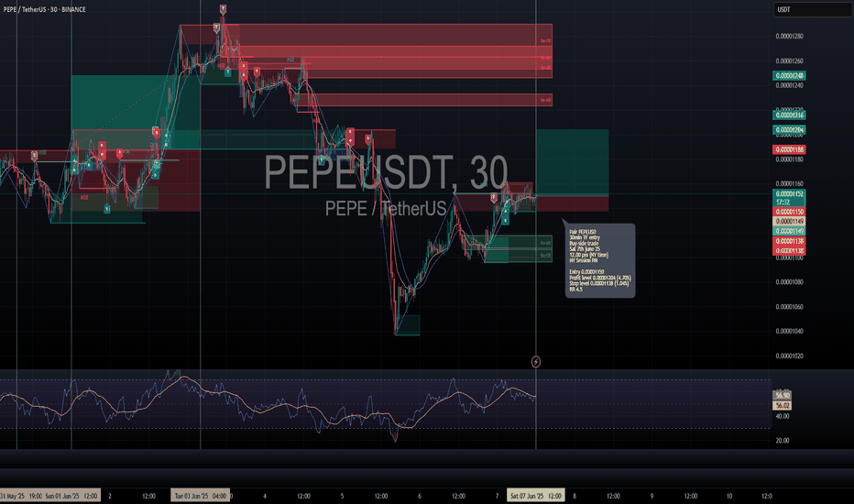The height and width of the screenshot is (504, 854).
Task: Click the 0.00001248 green price label
Action: point(789,76)
